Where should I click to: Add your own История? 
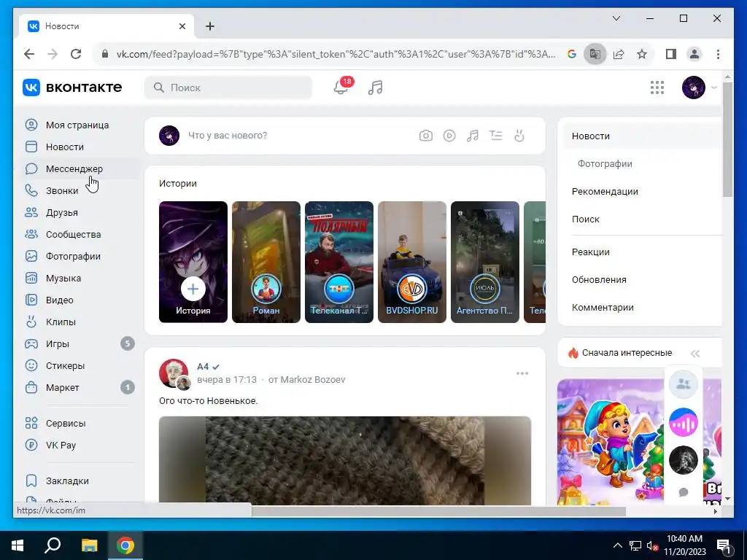coord(193,262)
